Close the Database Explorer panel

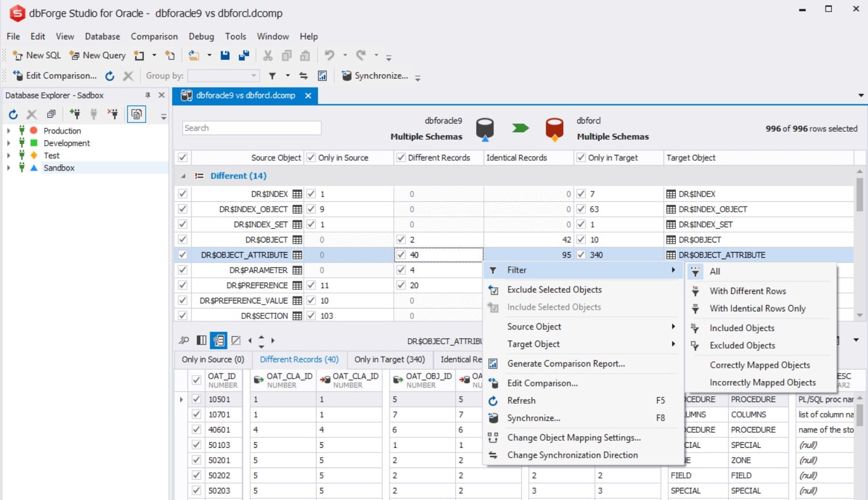pos(161,95)
